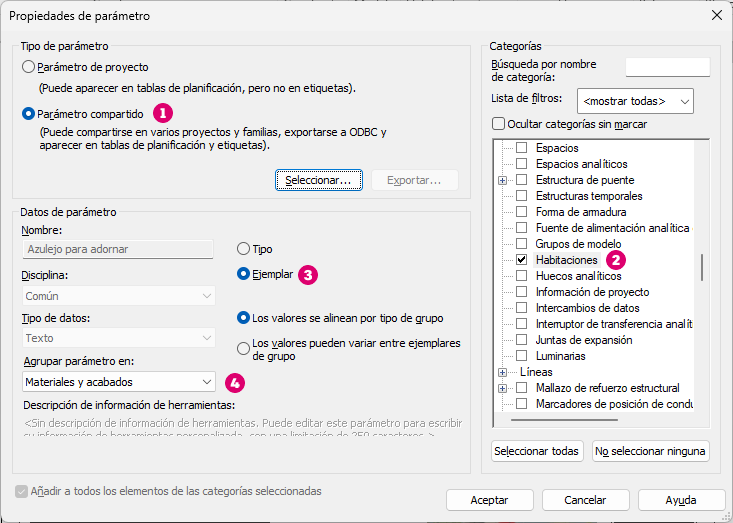Select Parámetro de proyecto radio button
Screen dimensions: 733x523
[x=28, y=67]
